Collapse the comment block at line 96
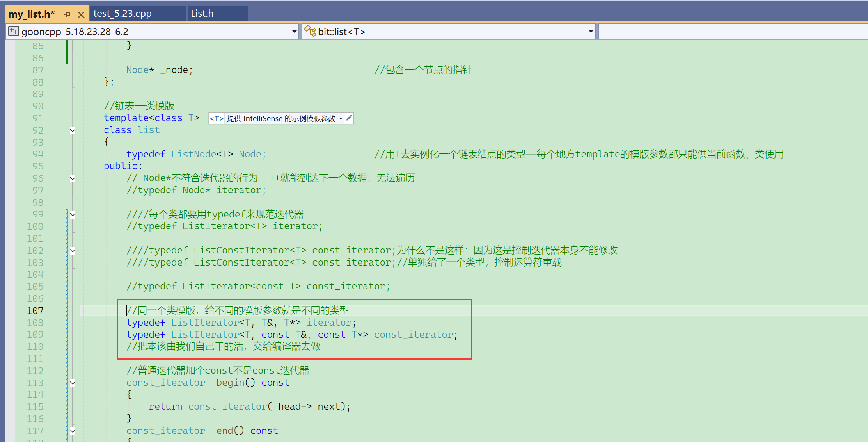The image size is (868, 442). pyautogui.click(x=73, y=178)
